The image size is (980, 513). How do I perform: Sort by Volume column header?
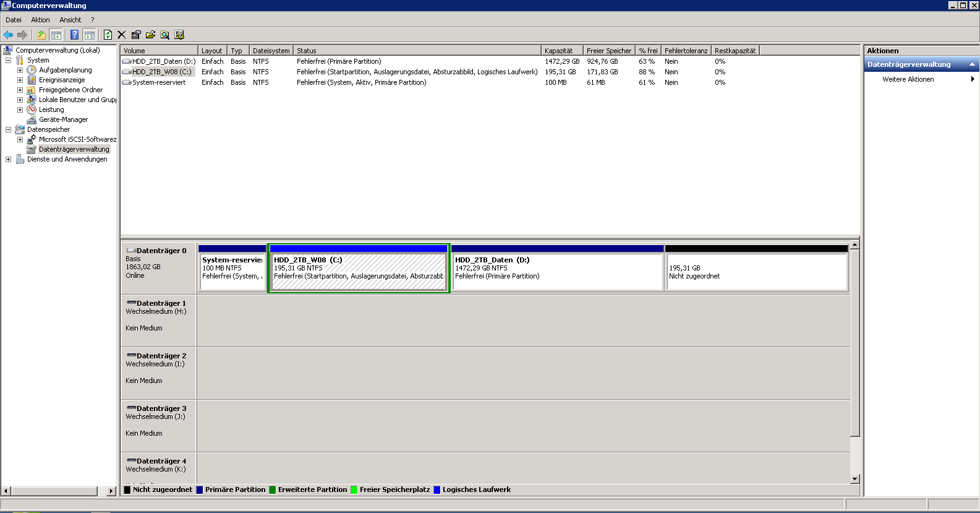159,51
